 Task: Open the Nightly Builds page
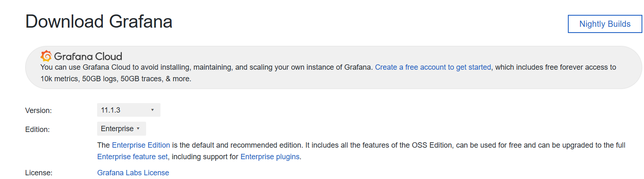604,24
